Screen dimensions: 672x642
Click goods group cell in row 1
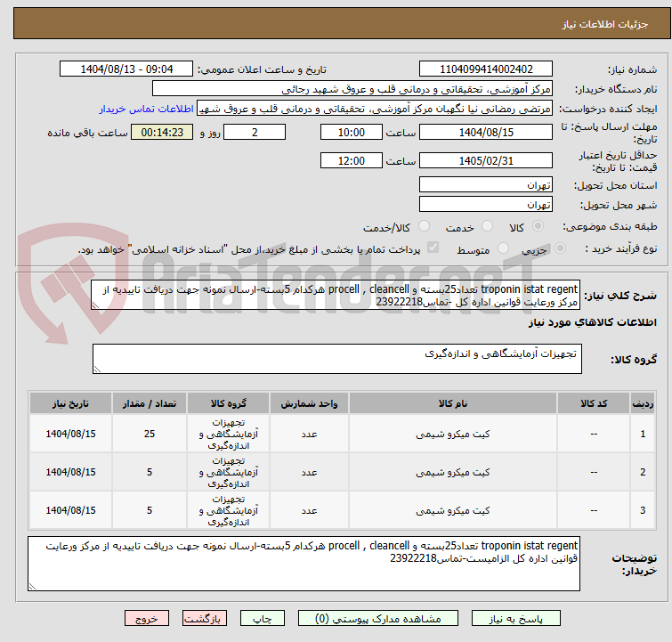tap(229, 434)
